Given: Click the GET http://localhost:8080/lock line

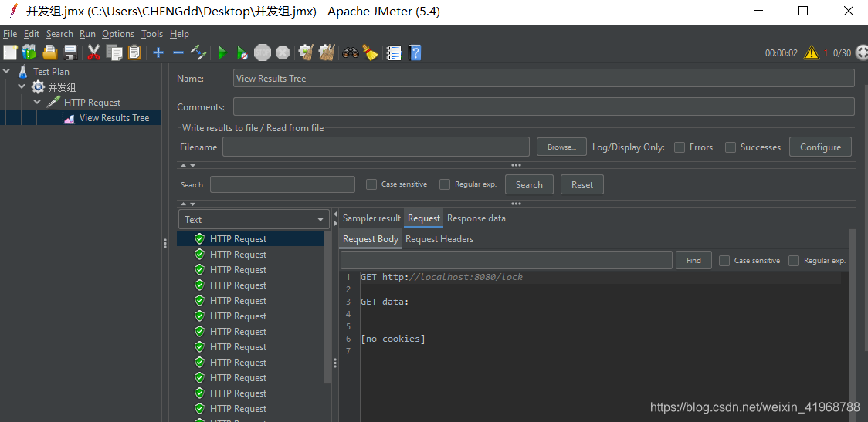Looking at the screenshot, I should [441, 277].
